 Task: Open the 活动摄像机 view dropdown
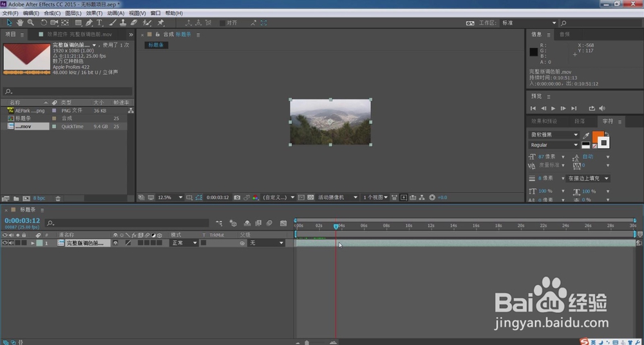click(337, 197)
